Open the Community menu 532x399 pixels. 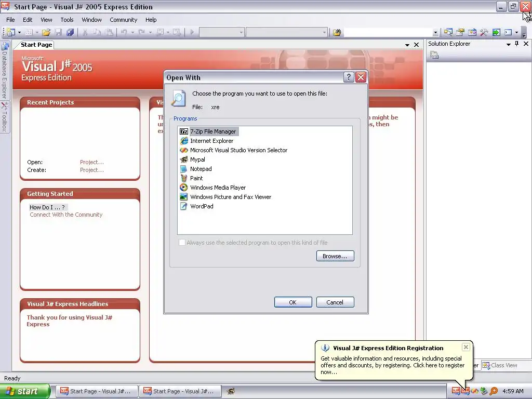[124, 20]
